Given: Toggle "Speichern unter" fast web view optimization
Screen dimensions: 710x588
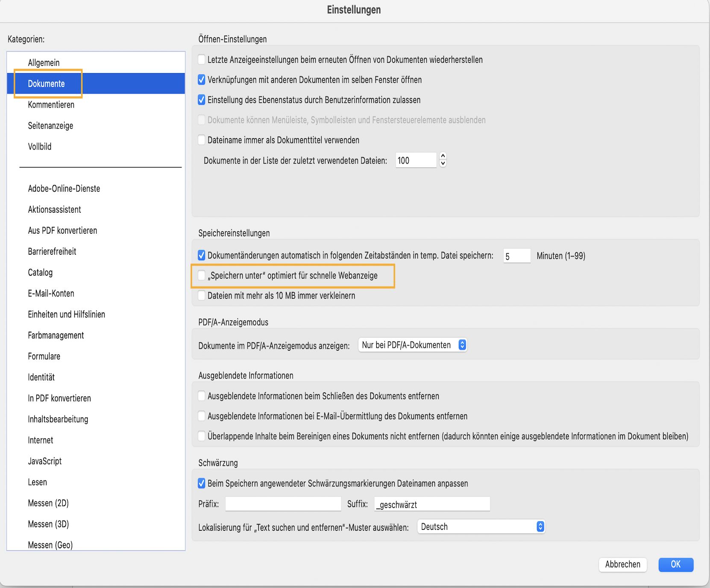Looking at the screenshot, I should [x=202, y=276].
